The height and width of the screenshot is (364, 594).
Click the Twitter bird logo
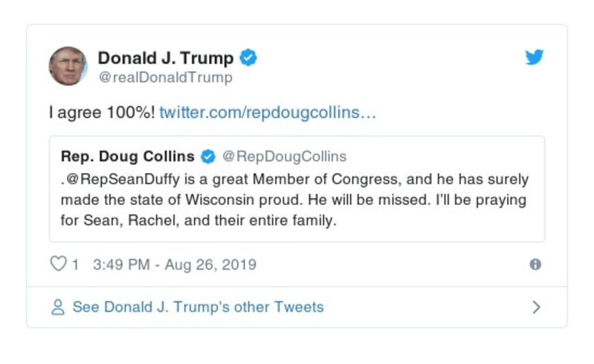[x=535, y=57]
